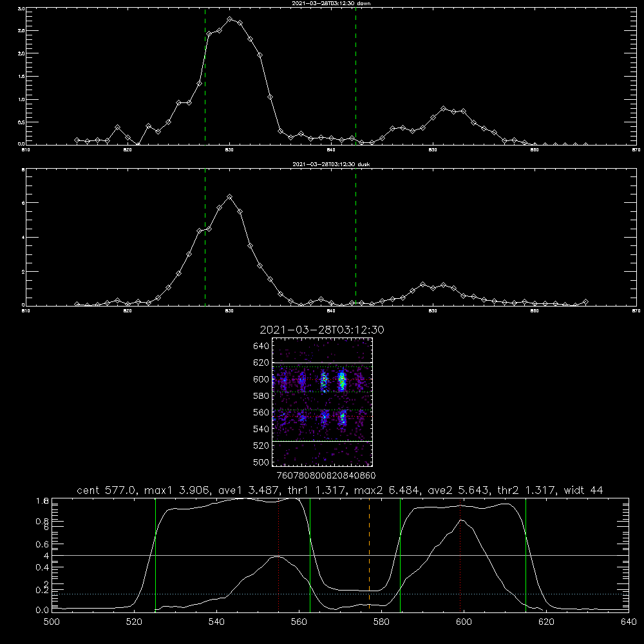Click the right green dashed line in dawn plot
This screenshot has width=644, height=644.
[x=355, y=76]
